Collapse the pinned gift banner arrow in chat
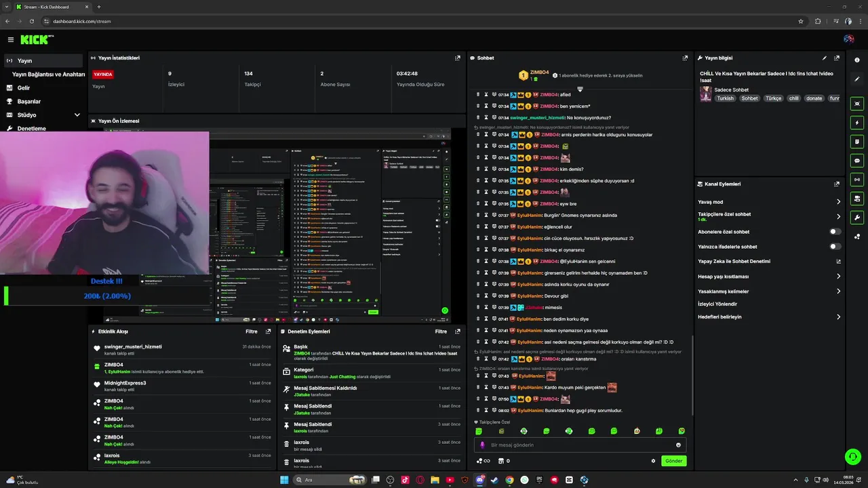Screen dimensions: 868x488 580,89
